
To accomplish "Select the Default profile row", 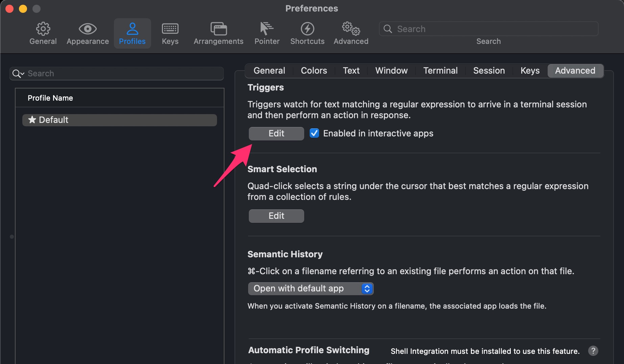I will (x=120, y=120).
